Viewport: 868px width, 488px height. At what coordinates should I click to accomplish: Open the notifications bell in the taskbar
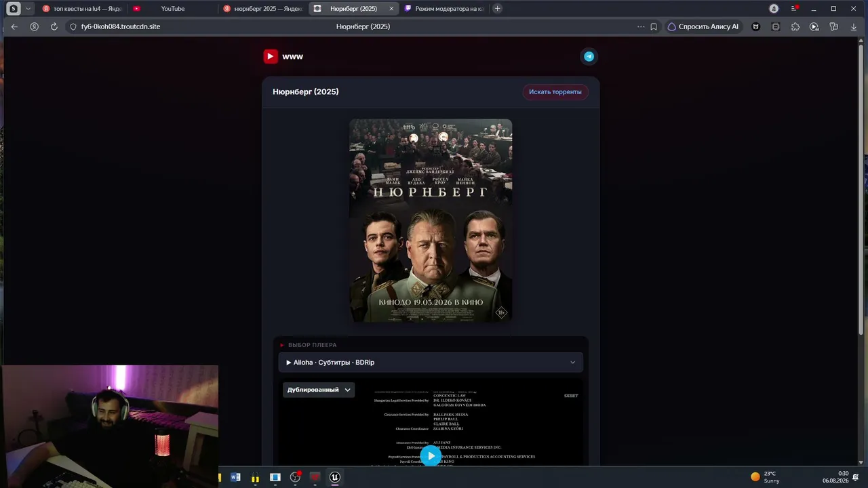tap(856, 477)
